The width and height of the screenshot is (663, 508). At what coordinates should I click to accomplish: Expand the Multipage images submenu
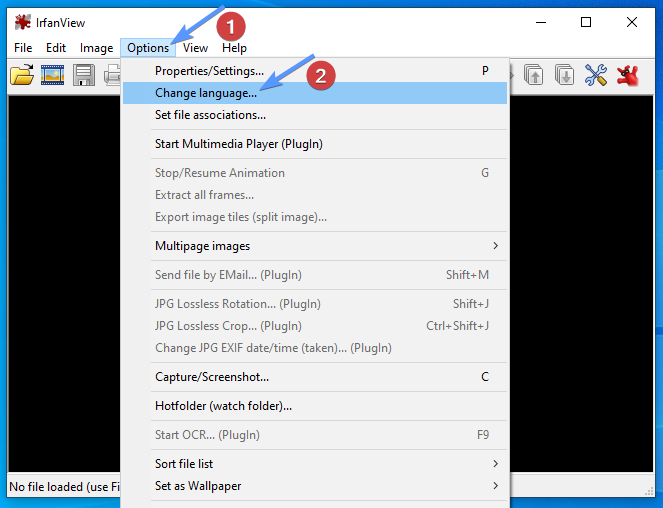(315, 246)
